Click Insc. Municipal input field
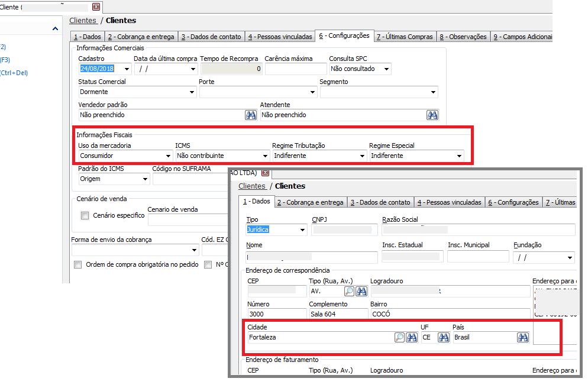588x388 pixels. click(x=479, y=257)
